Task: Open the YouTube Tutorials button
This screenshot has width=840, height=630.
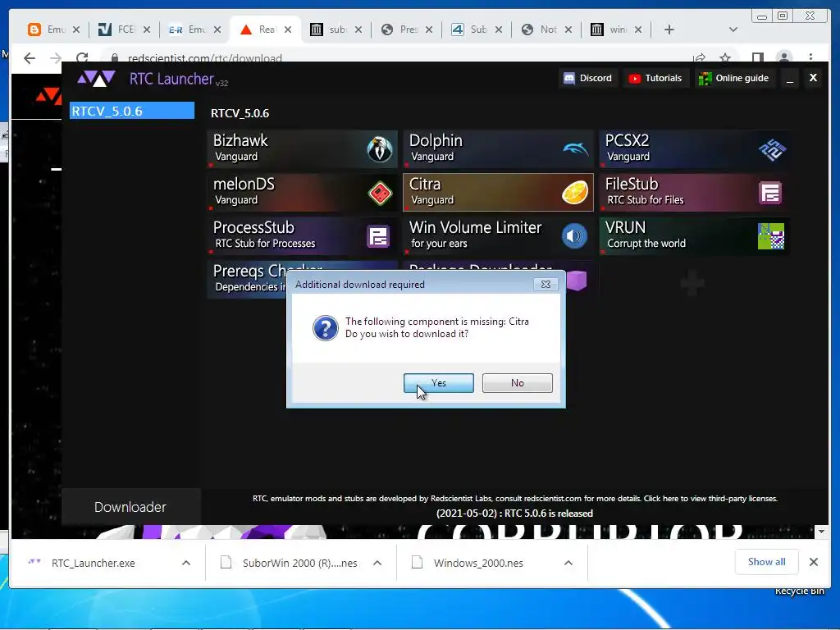Action: tap(655, 78)
